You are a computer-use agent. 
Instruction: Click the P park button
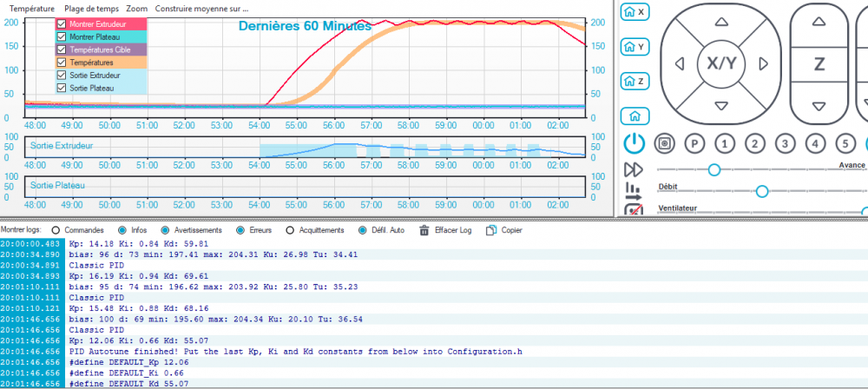(694, 144)
